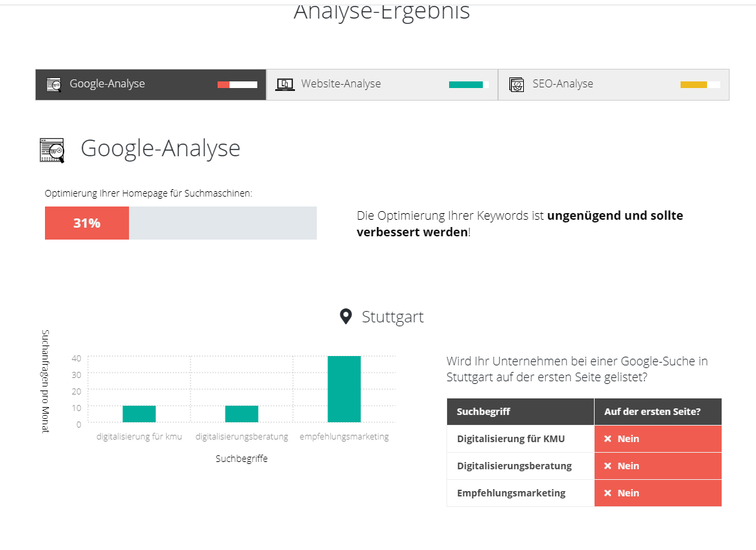The image size is (756, 550).
Task: Click the SEO-Analyse globe icon
Action: click(x=516, y=84)
